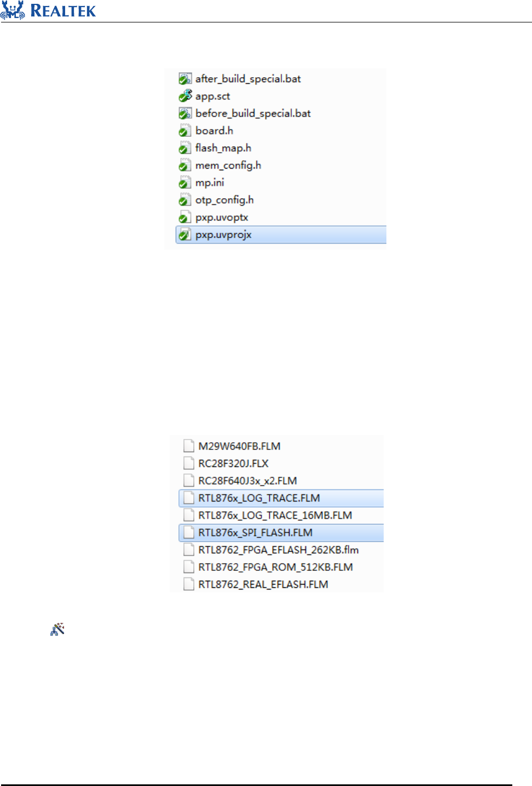Click the app.sct file icon
This screenshot has width=532, height=786.
tap(185, 96)
